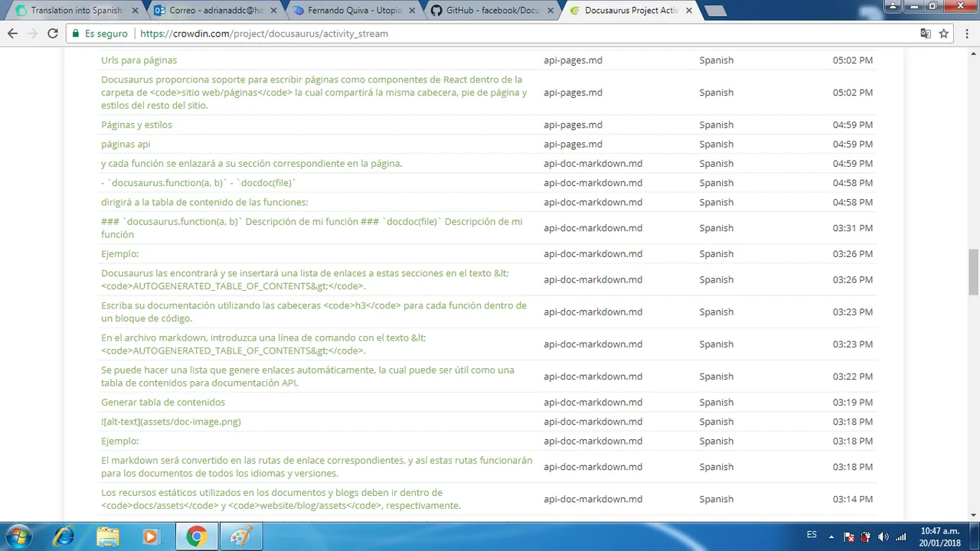
Task: Switch to Google Chrome in the taskbar
Action: 196,536
